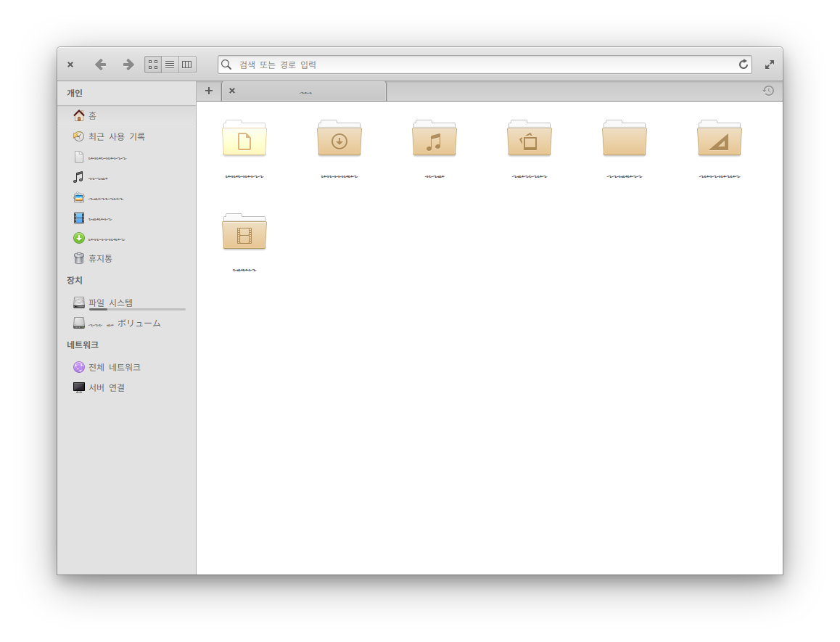The width and height of the screenshot is (840, 642).
Task: Select the open home folder tab
Action: (x=304, y=91)
